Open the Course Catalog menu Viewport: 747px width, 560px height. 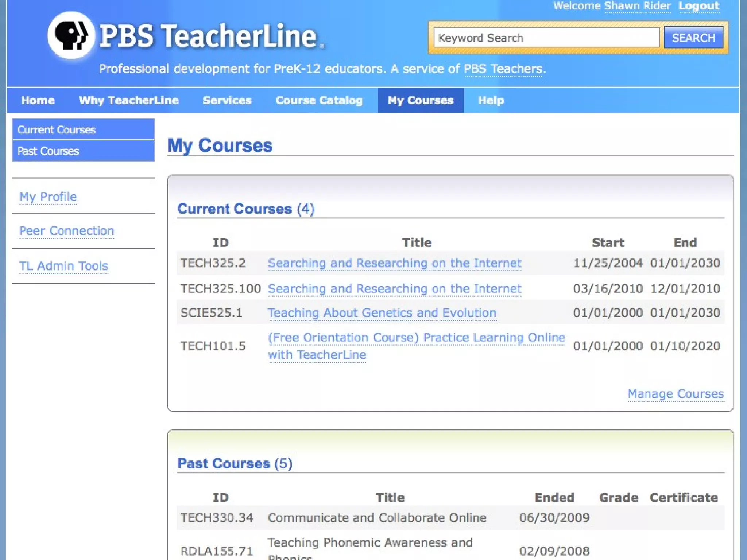pyautogui.click(x=319, y=101)
